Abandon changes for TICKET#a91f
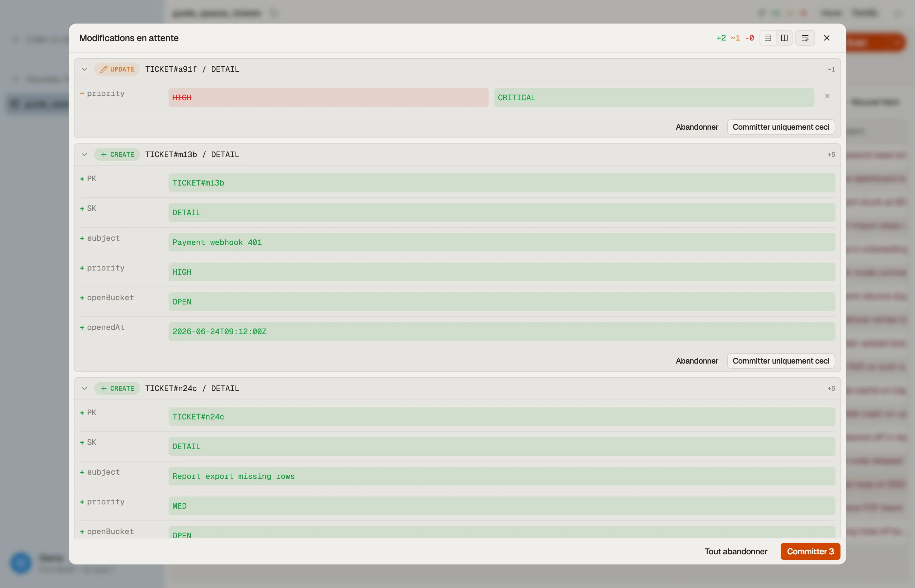Screen dimensions: 915x588 (x=697, y=127)
